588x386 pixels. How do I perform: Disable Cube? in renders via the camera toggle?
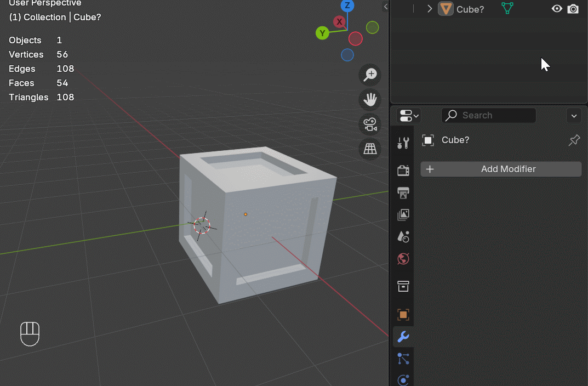[573, 9]
